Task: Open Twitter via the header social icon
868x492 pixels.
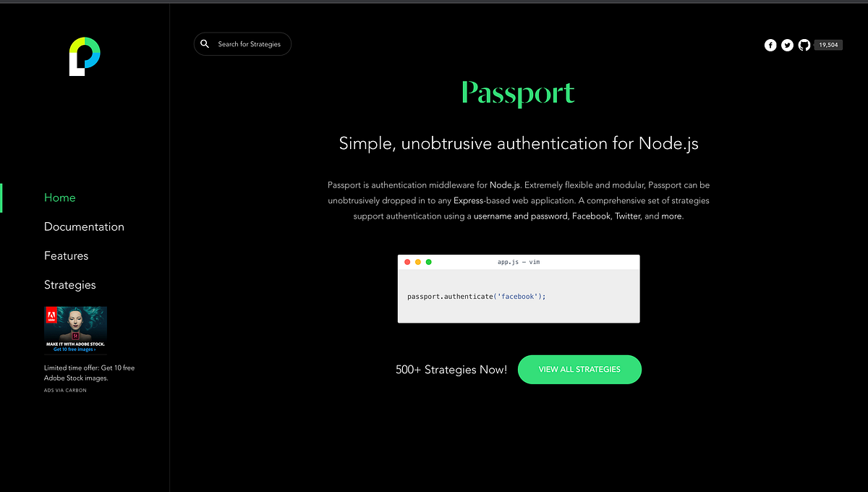Action: pyautogui.click(x=787, y=45)
